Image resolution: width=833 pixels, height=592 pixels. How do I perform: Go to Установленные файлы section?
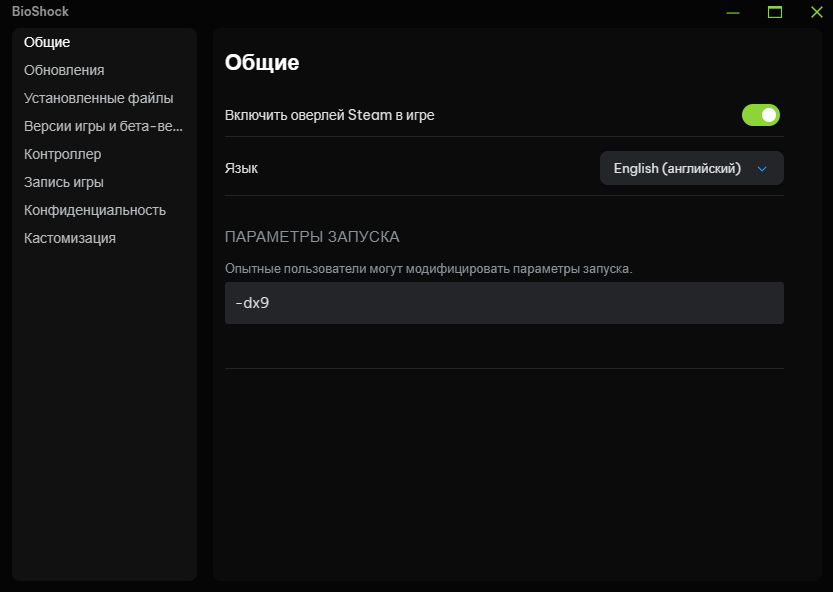(98, 98)
